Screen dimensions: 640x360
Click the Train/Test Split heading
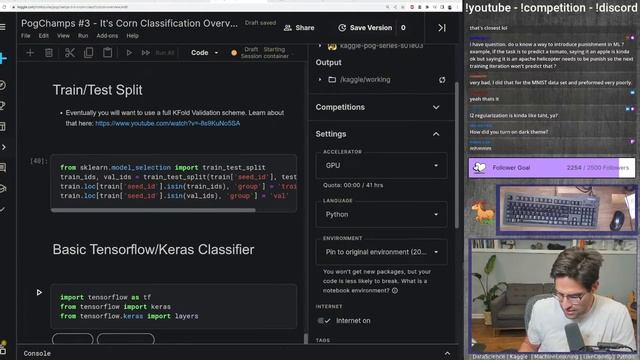pyautogui.click(x=98, y=90)
